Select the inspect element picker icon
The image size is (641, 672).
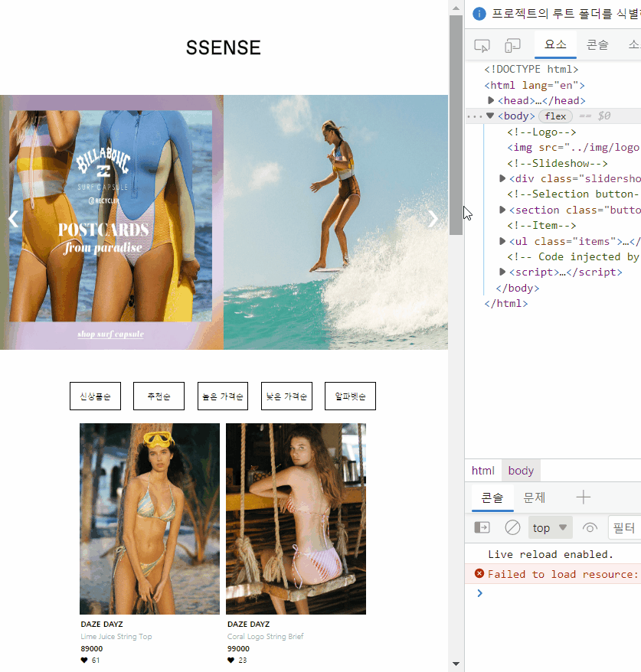[x=482, y=45]
